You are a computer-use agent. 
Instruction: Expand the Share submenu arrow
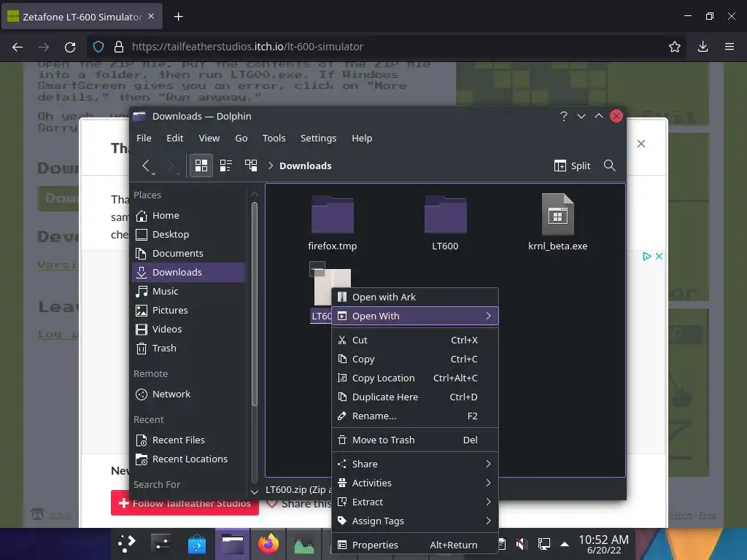[x=488, y=464]
